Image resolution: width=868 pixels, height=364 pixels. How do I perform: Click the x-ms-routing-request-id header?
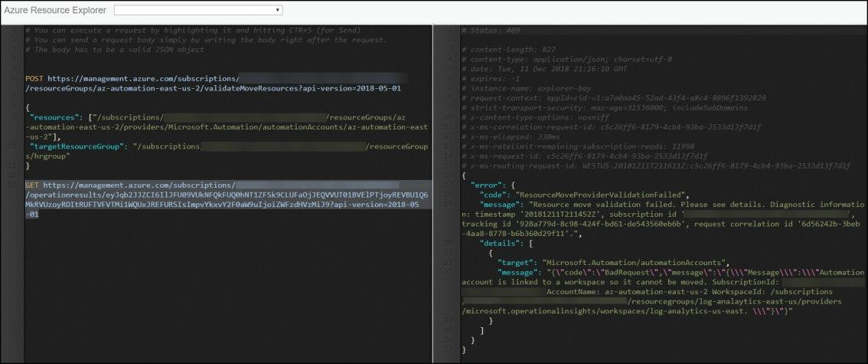(656, 166)
